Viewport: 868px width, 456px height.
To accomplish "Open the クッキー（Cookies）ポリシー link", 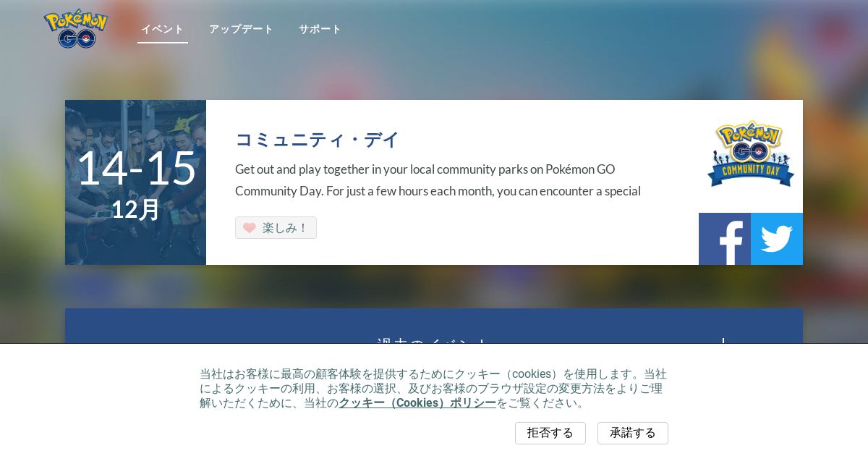I will (x=417, y=403).
